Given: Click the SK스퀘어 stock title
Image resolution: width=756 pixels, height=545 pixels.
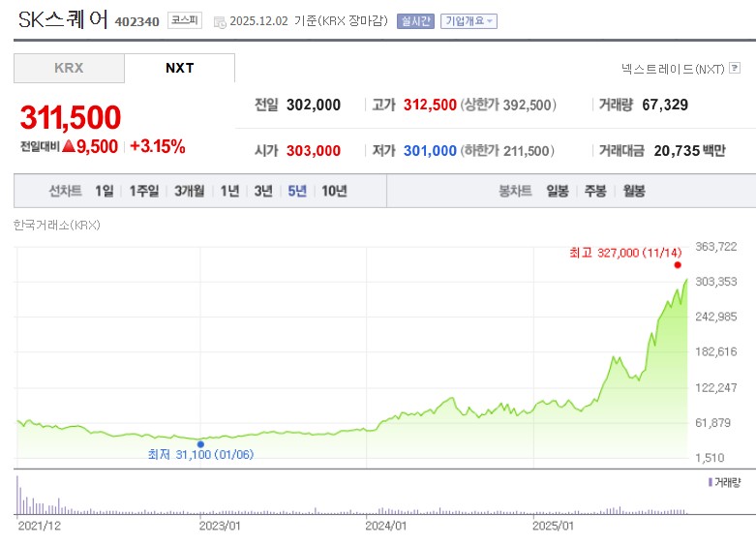Looking at the screenshot, I should point(63,19).
